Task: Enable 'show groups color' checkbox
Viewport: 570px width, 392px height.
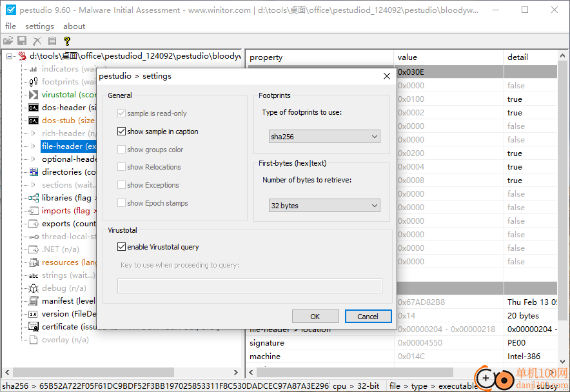Action: tap(121, 150)
